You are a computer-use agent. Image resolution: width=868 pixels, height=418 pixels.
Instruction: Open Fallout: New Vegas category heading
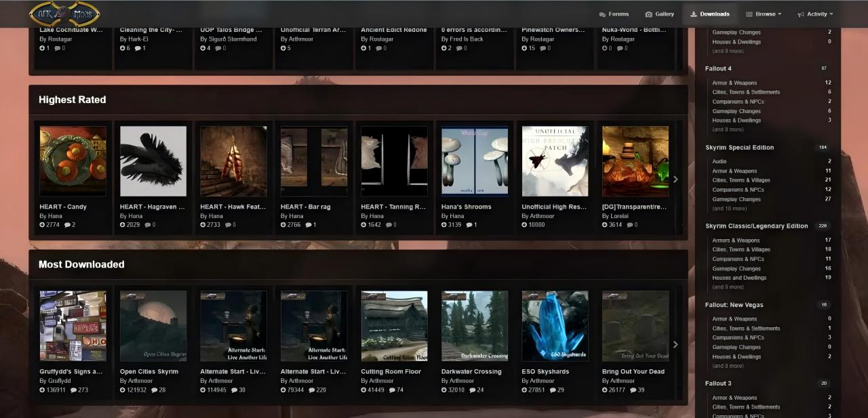pyautogui.click(x=734, y=305)
